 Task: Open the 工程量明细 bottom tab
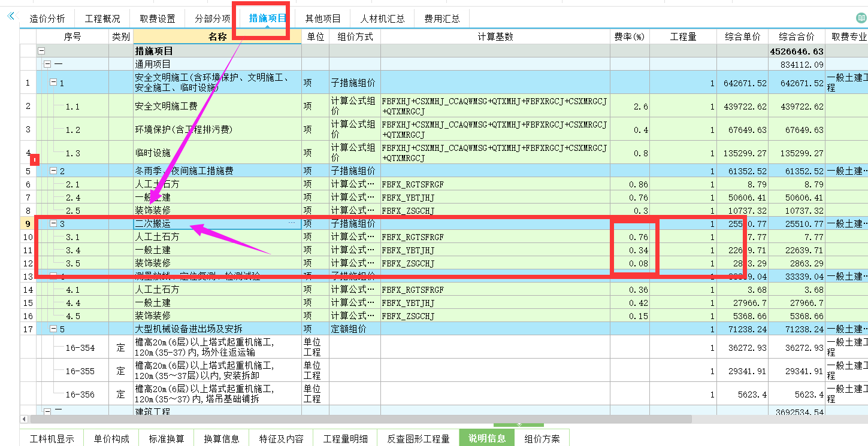[346, 438]
